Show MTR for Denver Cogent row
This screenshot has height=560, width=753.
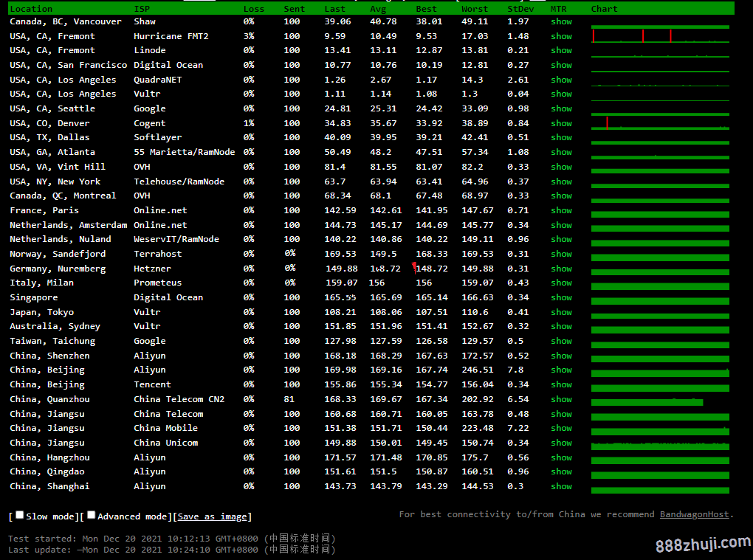pos(561,124)
